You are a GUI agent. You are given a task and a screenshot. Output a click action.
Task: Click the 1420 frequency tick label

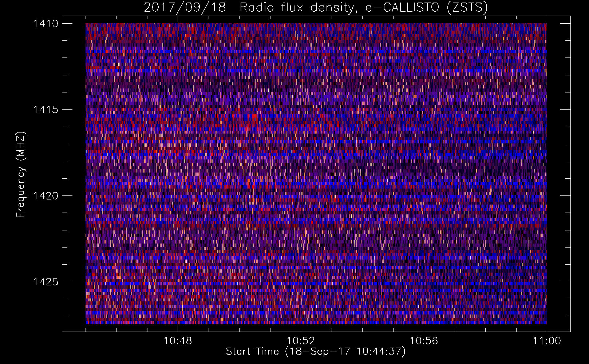[x=46, y=196]
